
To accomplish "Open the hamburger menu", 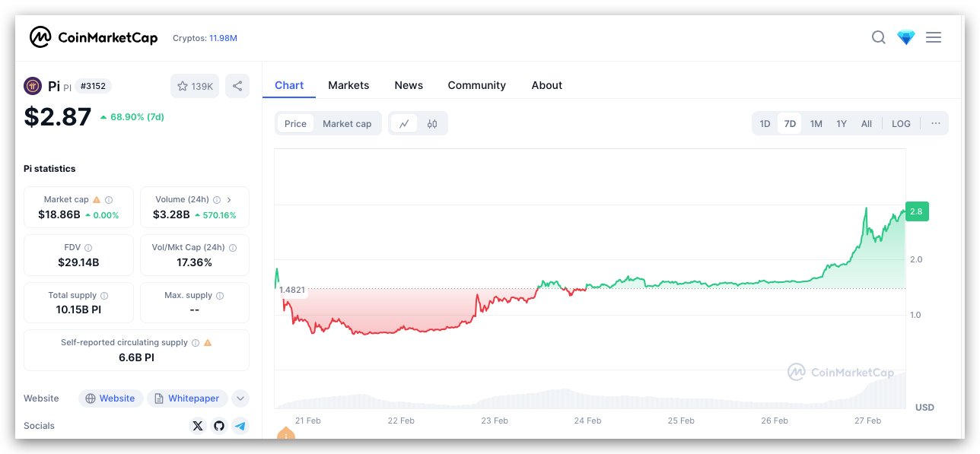I will coord(934,37).
